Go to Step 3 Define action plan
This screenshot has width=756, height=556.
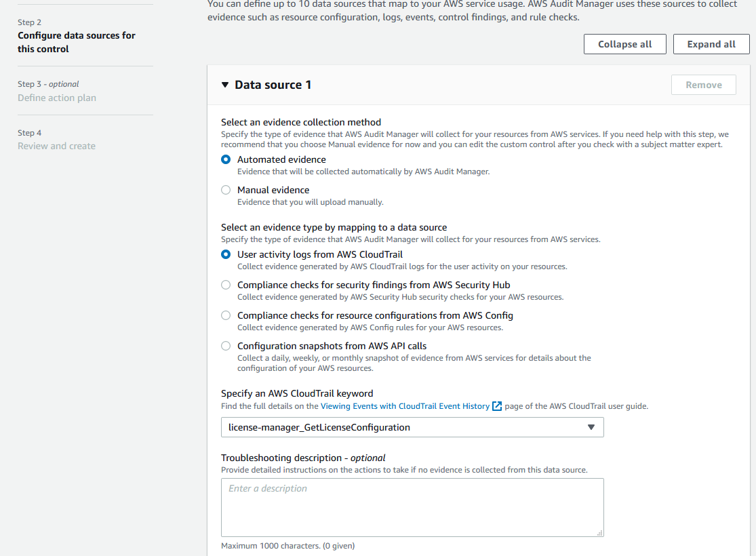pyautogui.click(x=57, y=98)
